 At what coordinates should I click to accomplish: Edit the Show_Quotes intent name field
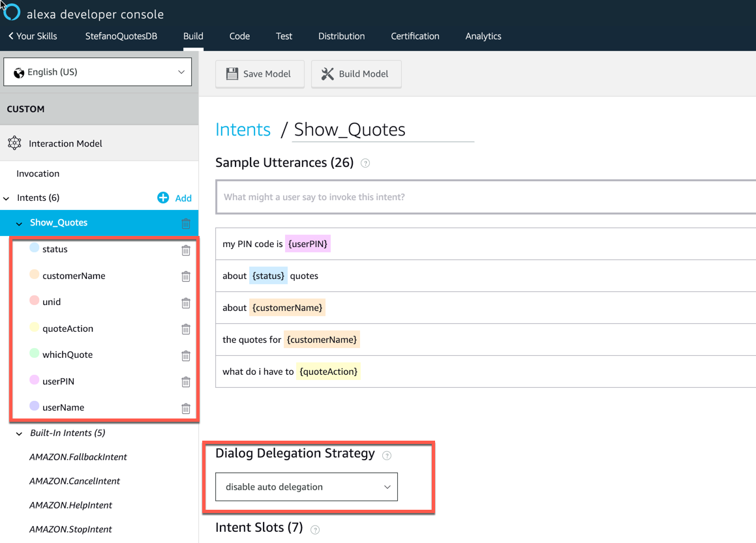(x=384, y=130)
